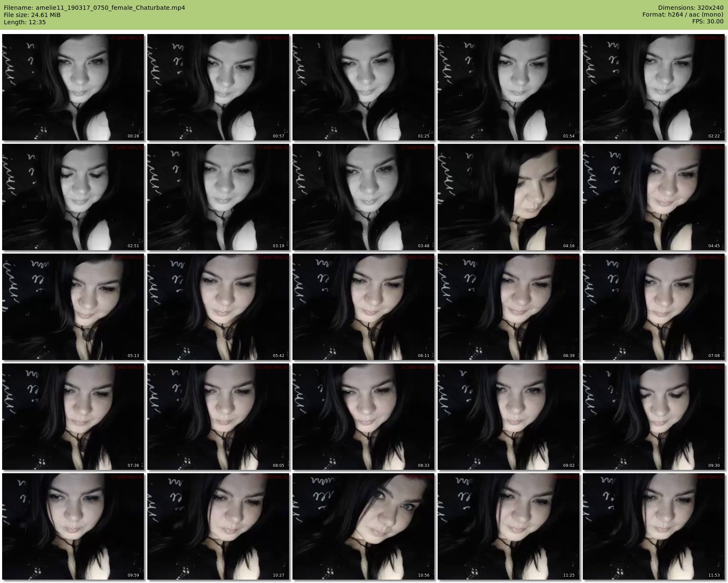Pick the thumbnail marked 04:45

[x=654, y=197]
